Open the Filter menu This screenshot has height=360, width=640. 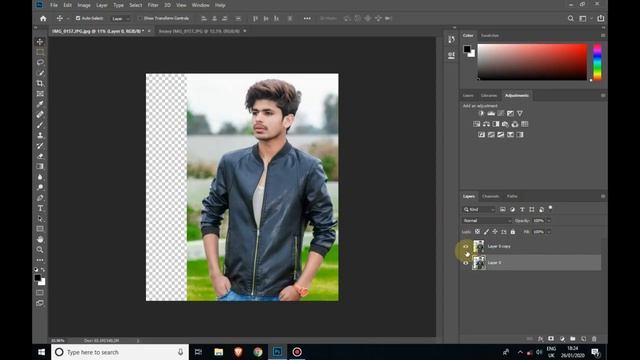click(153, 5)
